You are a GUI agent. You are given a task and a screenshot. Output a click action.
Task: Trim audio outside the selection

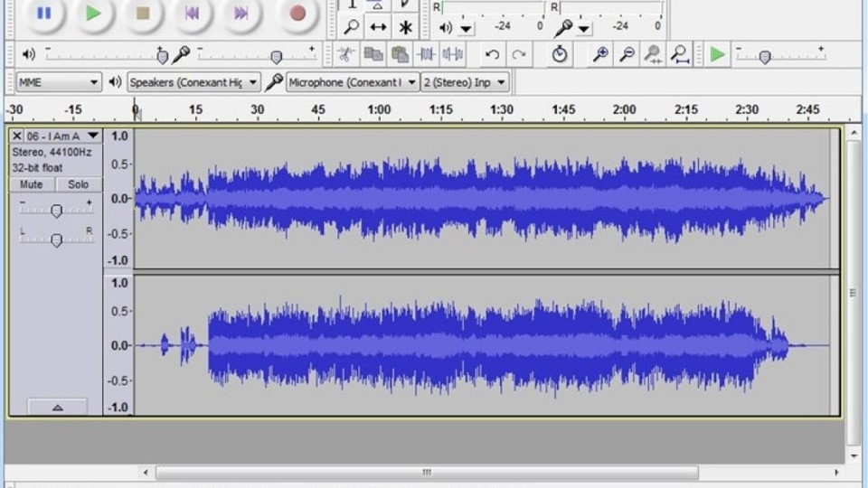[x=426, y=54]
